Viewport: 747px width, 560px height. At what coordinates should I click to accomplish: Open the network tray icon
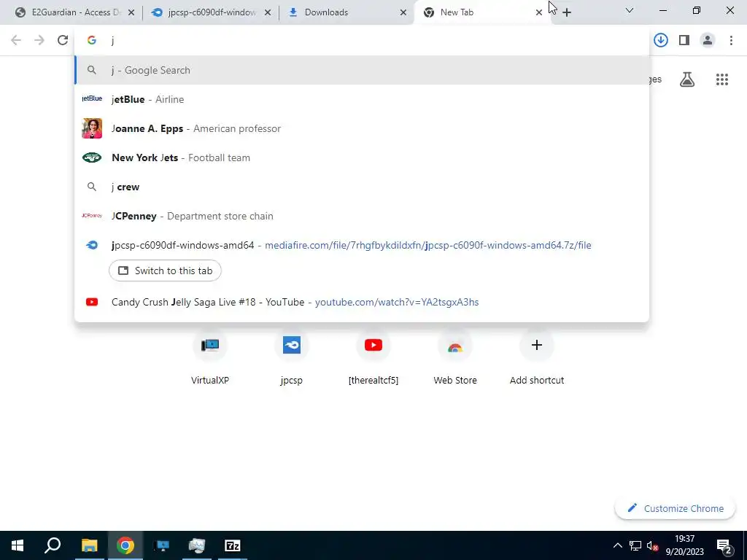point(635,545)
